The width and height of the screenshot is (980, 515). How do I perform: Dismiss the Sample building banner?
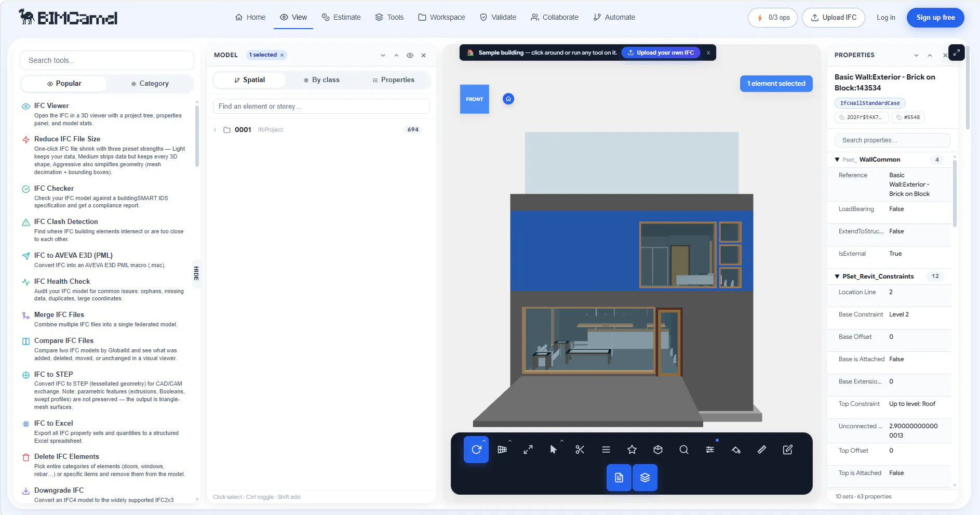708,52
